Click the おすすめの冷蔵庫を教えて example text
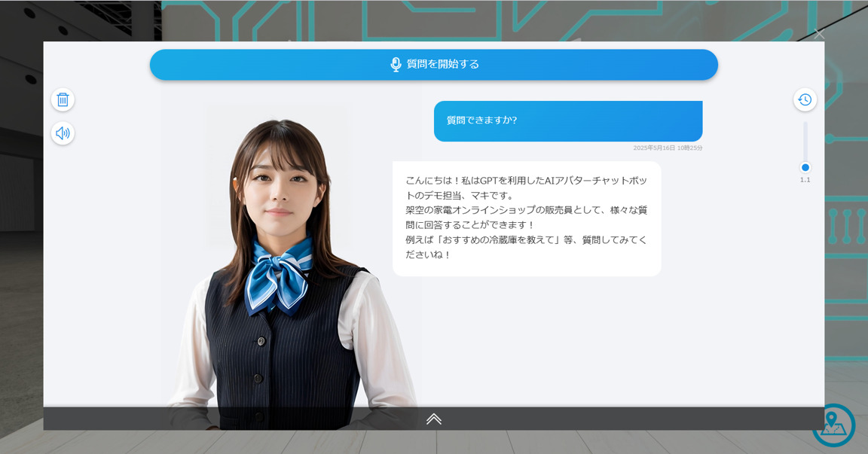 pyautogui.click(x=490, y=239)
